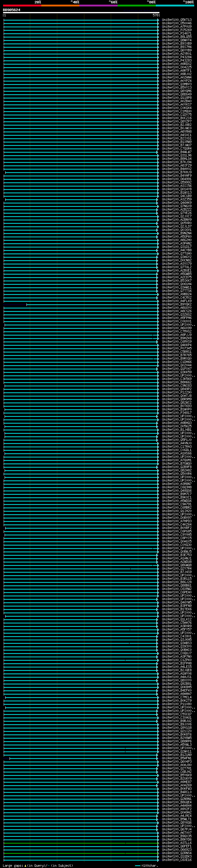Viewport: 197px width, 868px height.
Task: Click the orange ~40% identity legend segment
Action: pos(60,6)
